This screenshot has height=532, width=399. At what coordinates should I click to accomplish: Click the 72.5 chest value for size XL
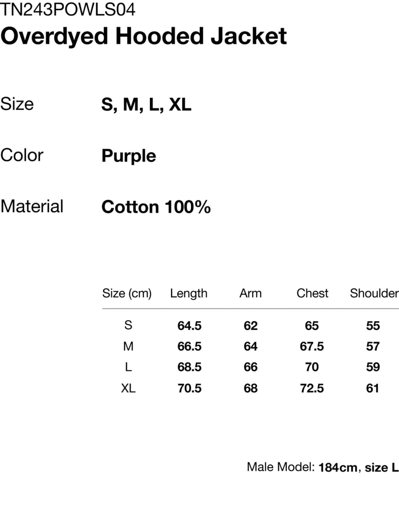pos(312,388)
